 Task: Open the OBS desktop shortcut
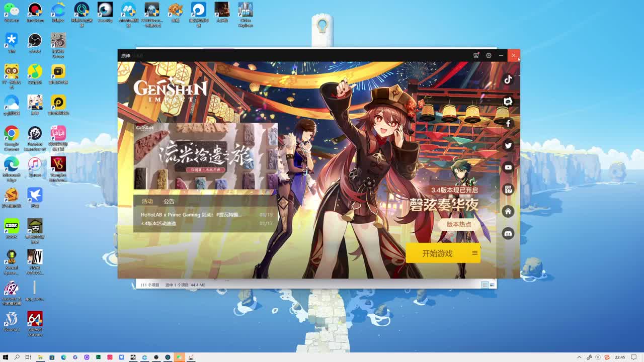[x=35, y=43]
